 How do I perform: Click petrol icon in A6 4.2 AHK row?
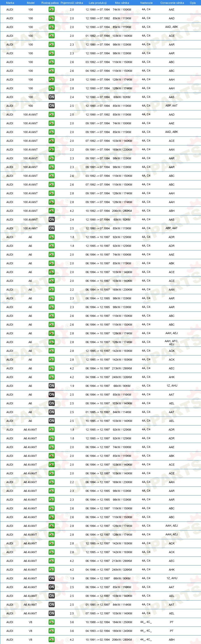[51, 377]
